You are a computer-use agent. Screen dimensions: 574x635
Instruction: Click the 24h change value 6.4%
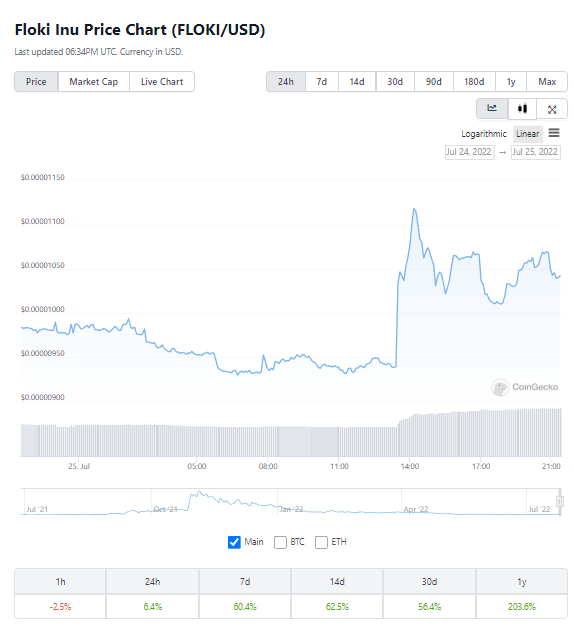(153, 607)
